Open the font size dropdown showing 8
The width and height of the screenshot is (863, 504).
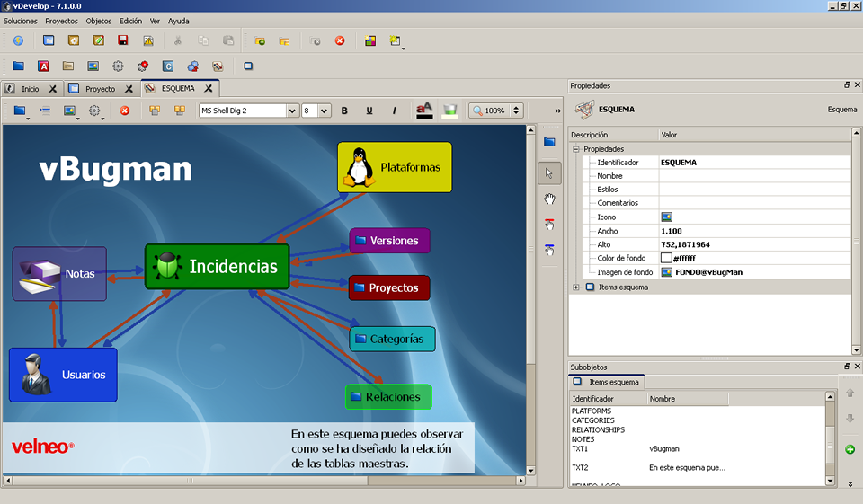(x=325, y=111)
